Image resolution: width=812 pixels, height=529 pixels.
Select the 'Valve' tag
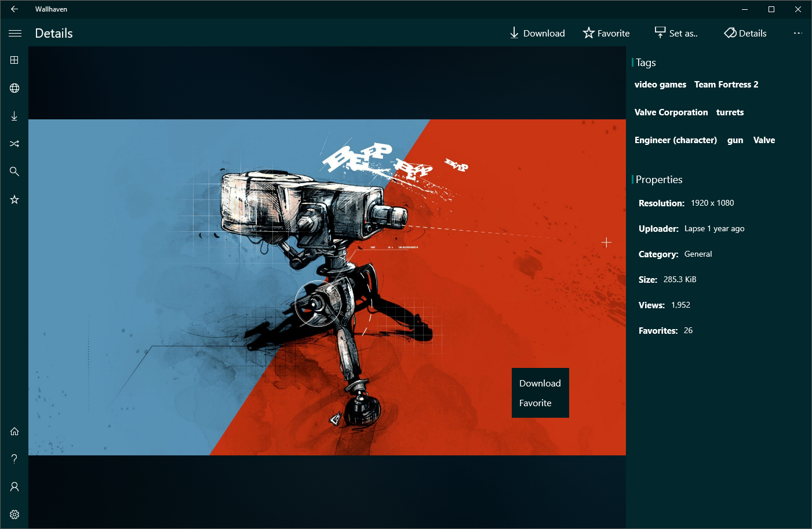coord(764,140)
